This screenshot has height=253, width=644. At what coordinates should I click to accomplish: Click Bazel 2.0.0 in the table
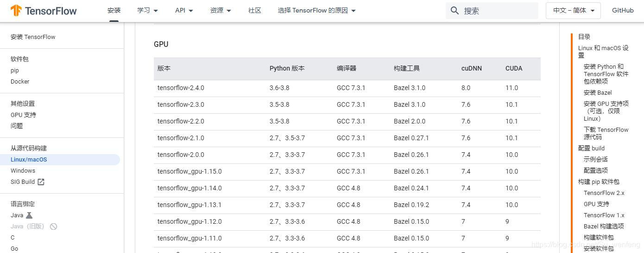[x=410, y=121]
